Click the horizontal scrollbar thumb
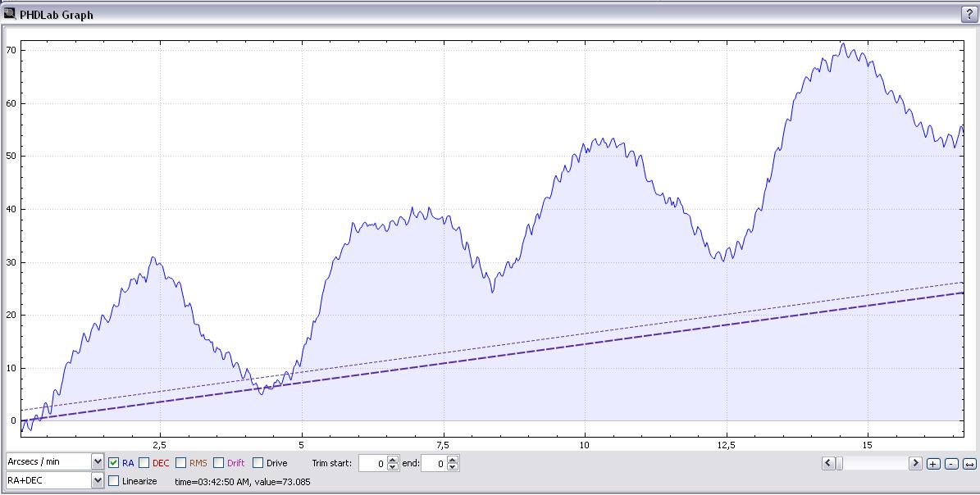 click(x=840, y=463)
